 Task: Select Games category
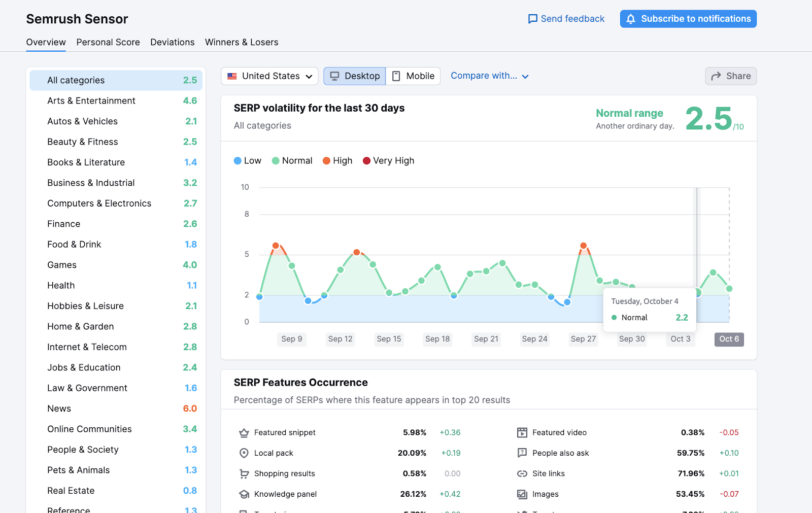tap(116, 265)
